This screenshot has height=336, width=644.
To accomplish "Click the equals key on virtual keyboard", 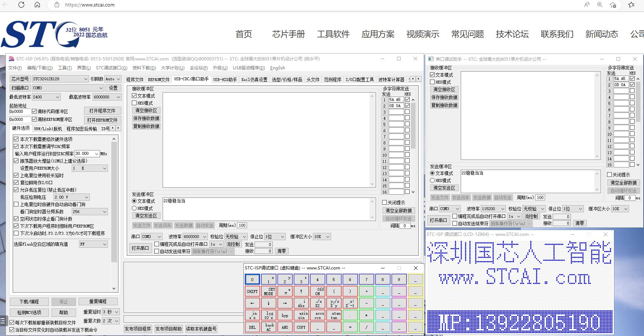I will pyautogui.click(x=350, y=327).
